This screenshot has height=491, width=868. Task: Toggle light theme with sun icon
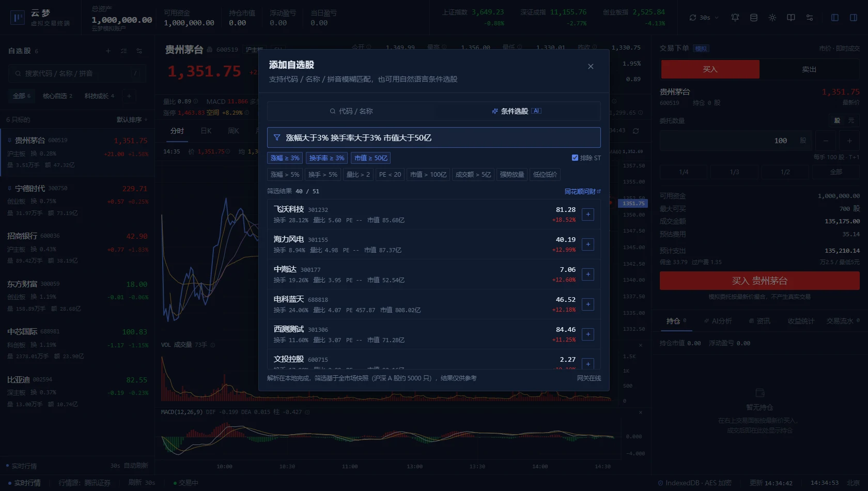point(772,18)
